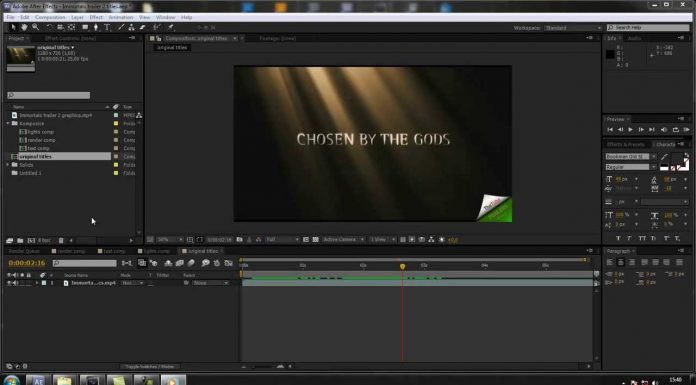Toggle All Caps text style

point(642,238)
